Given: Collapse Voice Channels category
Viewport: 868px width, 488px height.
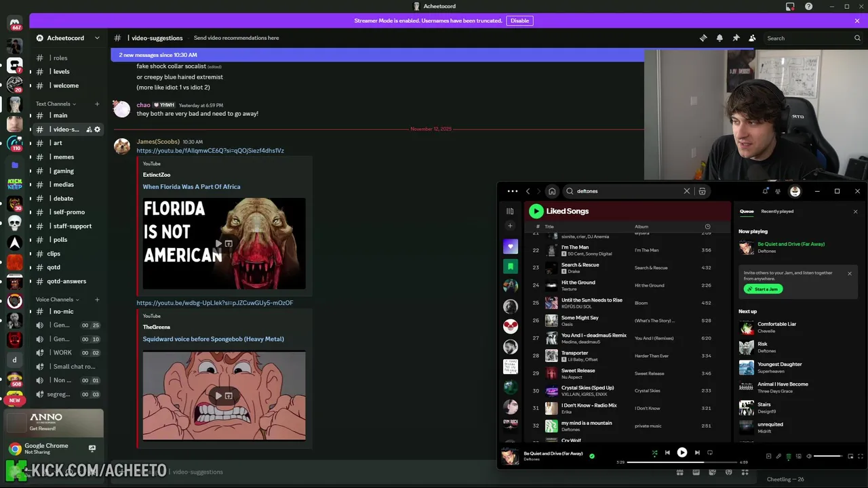Looking at the screenshot, I should click(58, 300).
